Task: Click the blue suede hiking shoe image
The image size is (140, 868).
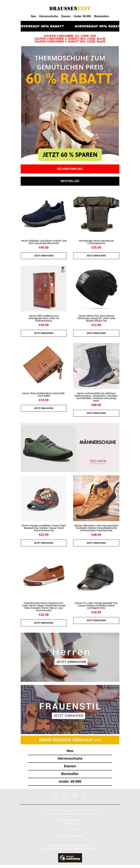Action: pos(44,215)
